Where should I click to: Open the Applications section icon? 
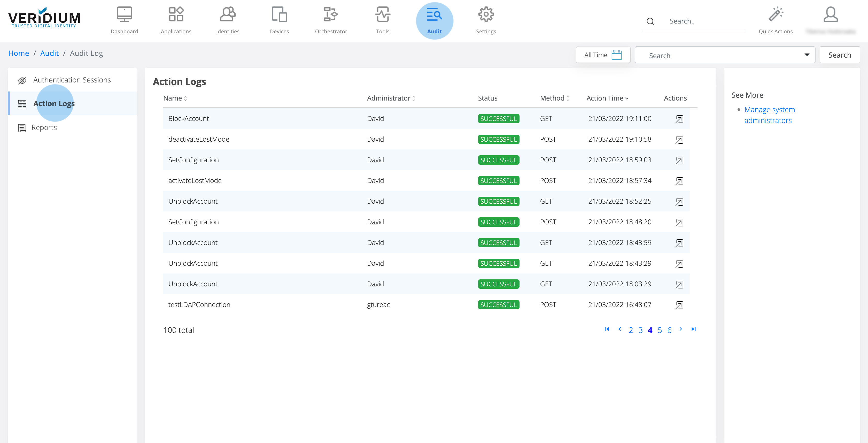click(x=176, y=14)
